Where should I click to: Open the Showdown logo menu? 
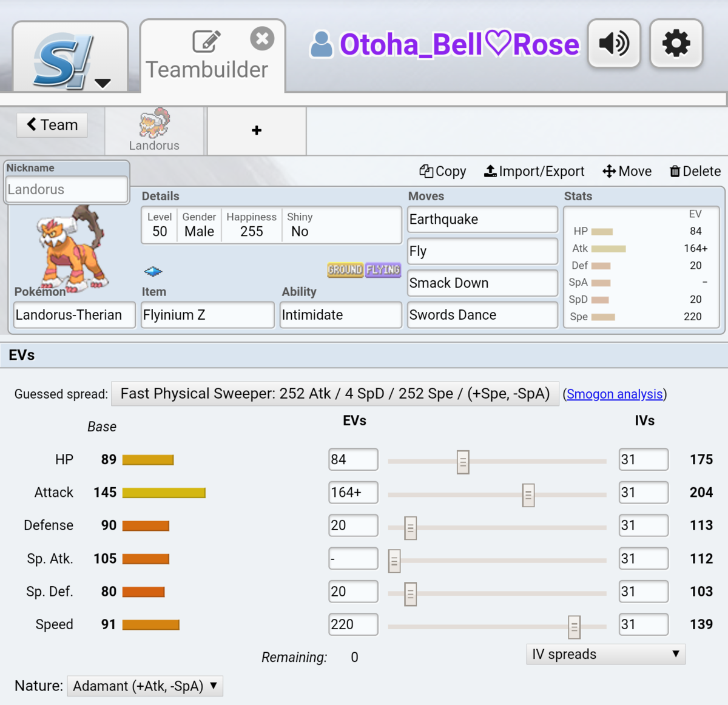pyautogui.click(x=70, y=58)
